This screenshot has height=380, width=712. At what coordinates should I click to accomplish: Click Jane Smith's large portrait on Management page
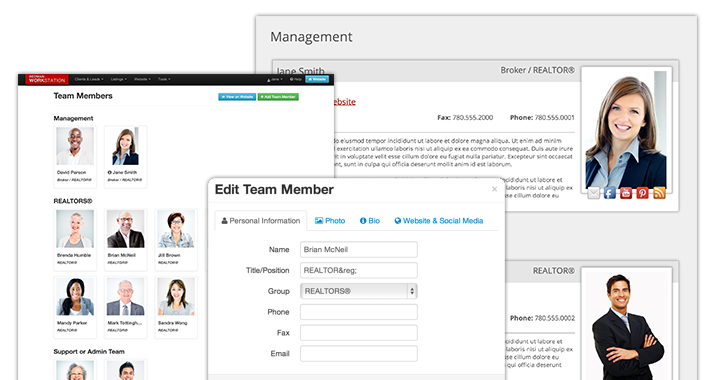pyautogui.click(x=626, y=130)
